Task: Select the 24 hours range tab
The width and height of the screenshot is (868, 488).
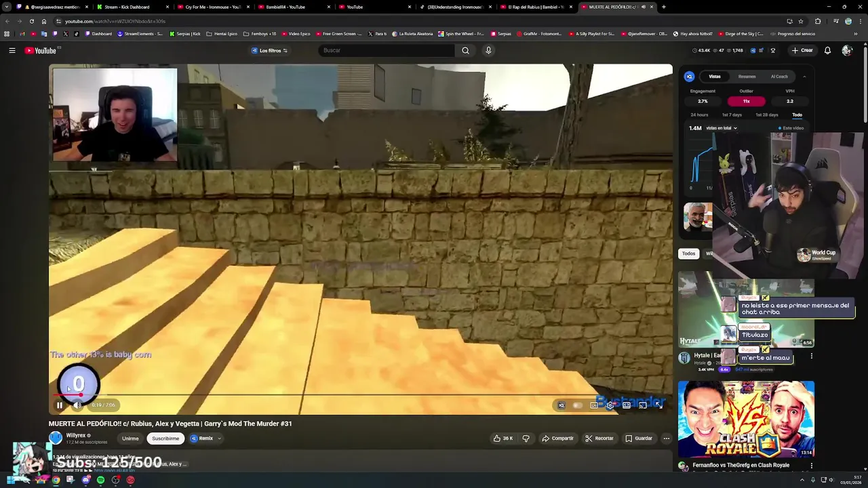Action: point(699,115)
